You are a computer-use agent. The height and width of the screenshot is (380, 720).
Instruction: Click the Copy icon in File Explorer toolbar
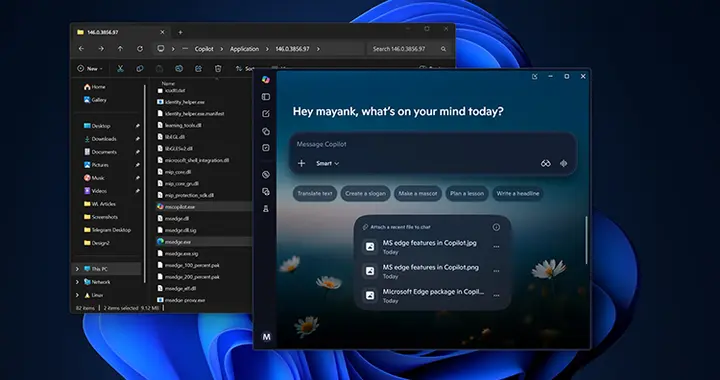pos(140,68)
